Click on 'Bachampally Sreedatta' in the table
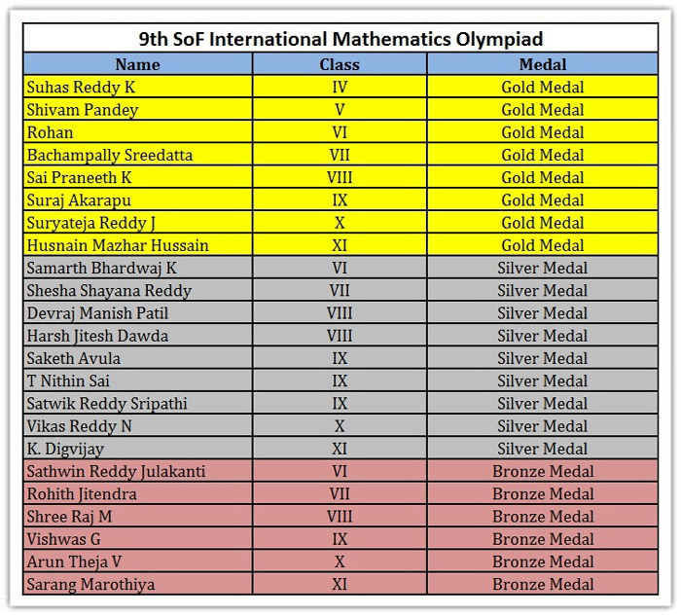The image size is (681, 616). tap(110, 155)
